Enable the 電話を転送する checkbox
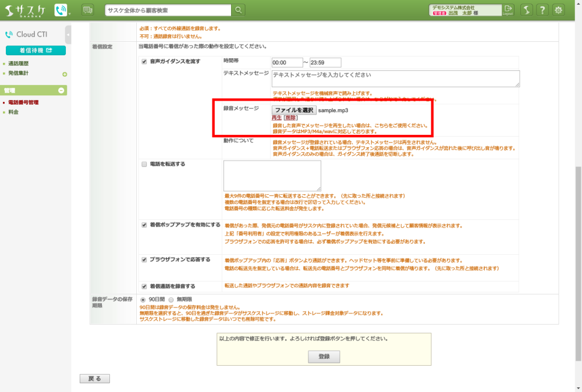The height and width of the screenshot is (392, 582). [x=144, y=165]
